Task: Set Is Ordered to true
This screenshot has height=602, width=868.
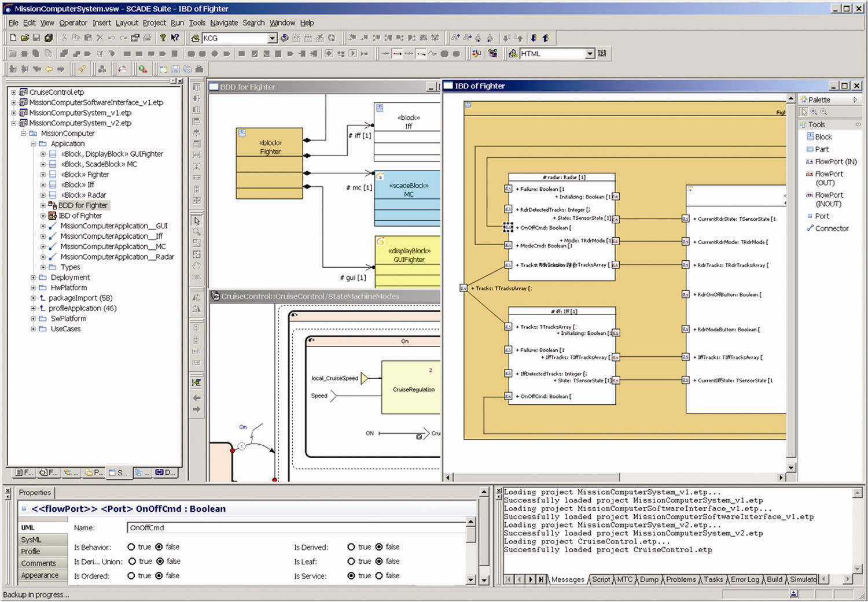Action: pyautogui.click(x=131, y=576)
